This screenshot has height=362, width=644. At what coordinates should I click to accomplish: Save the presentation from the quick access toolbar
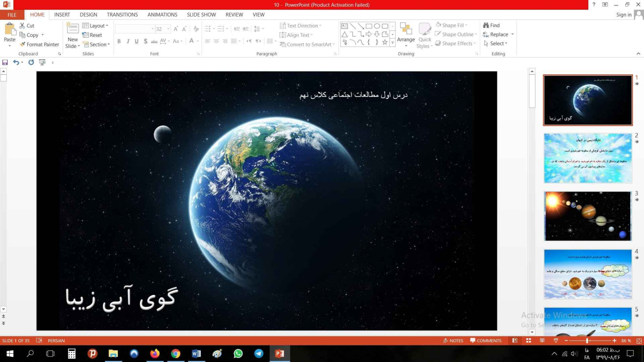point(5,62)
